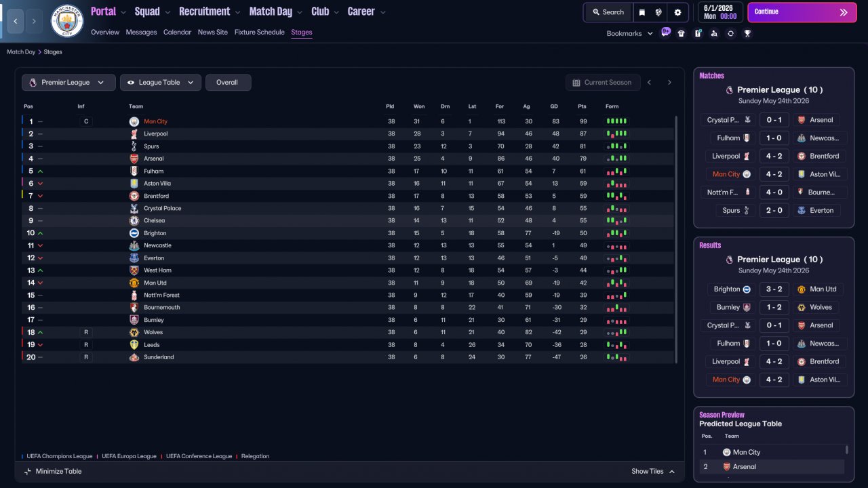Click the Spurs badge in the league table
Viewport: 868px width, 488px height.
[134, 146]
